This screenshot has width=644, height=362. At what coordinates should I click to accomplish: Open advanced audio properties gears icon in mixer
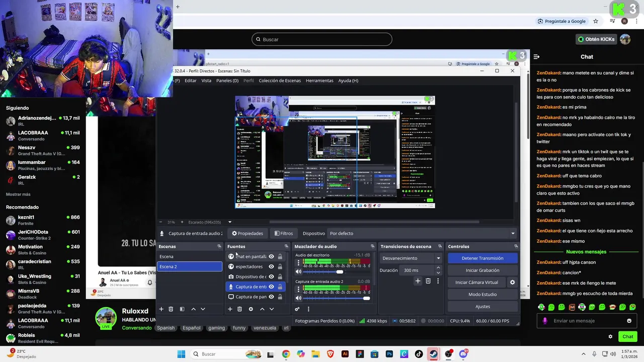297,309
